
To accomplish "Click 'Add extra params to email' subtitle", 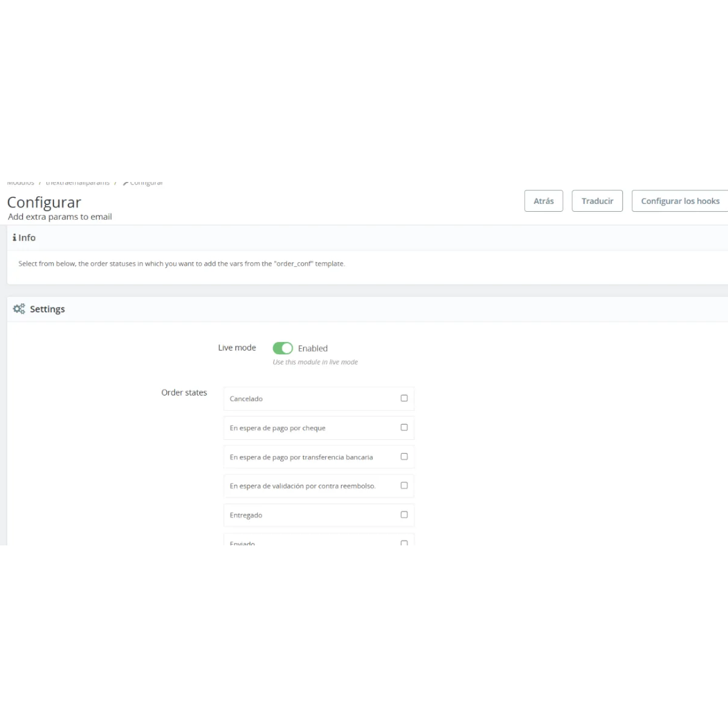I will click(x=60, y=217).
